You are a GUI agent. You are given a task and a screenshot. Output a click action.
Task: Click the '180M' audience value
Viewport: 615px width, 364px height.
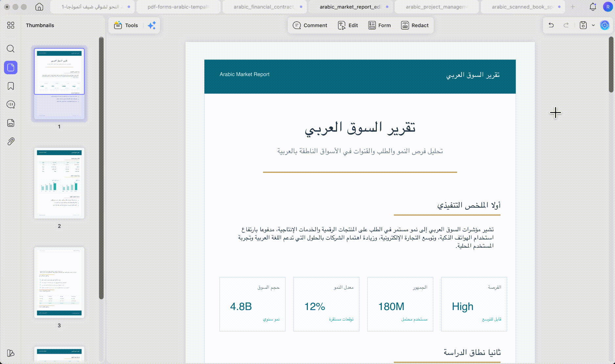pyautogui.click(x=391, y=307)
